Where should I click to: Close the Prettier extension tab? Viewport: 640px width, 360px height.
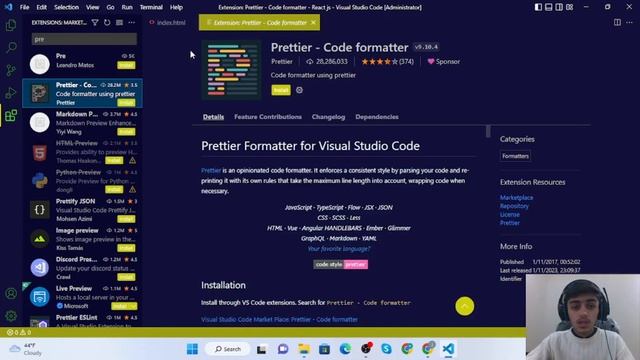pos(313,22)
